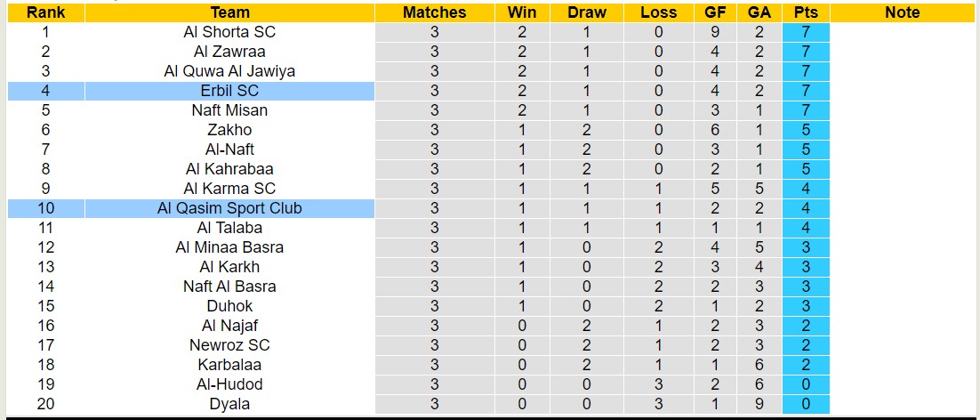Open the Al Qasim Sport Club link
The height and width of the screenshot is (420, 980).
click(x=229, y=208)
